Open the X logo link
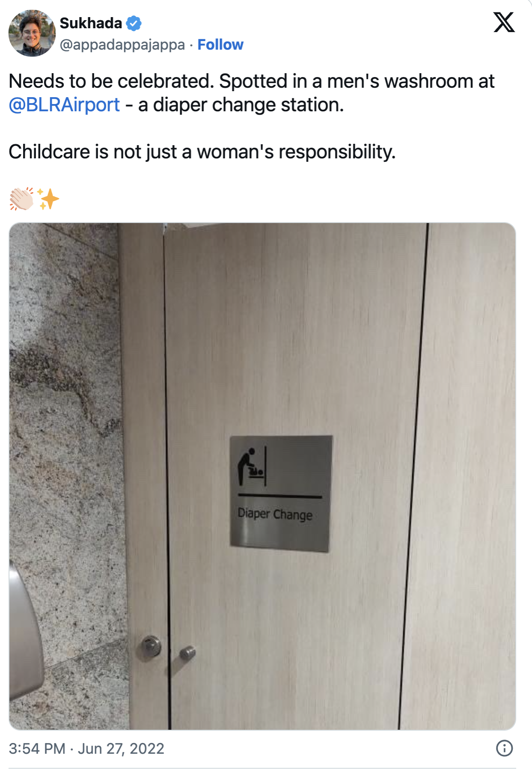532x773 pixels. pos(504,22)
